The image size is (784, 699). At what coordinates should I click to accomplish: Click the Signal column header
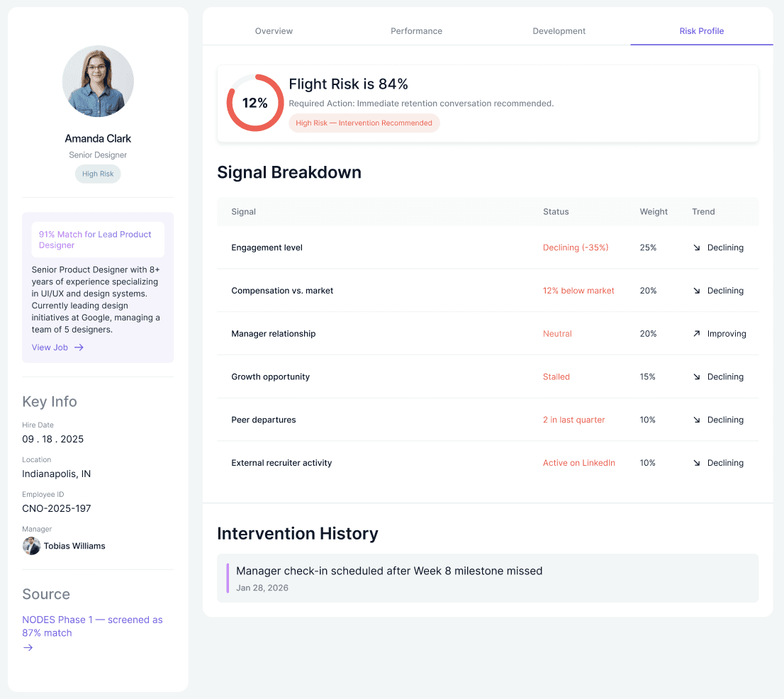pyautogui.click(x=244, y=211)
